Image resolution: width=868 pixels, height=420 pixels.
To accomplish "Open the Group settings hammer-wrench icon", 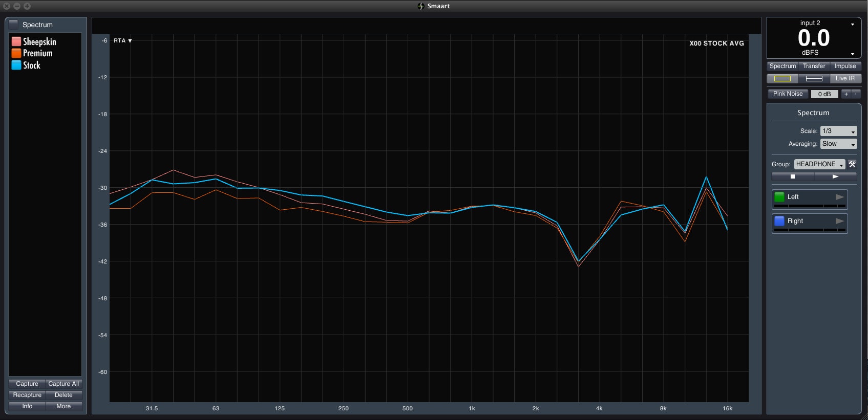I will [852, 164].
